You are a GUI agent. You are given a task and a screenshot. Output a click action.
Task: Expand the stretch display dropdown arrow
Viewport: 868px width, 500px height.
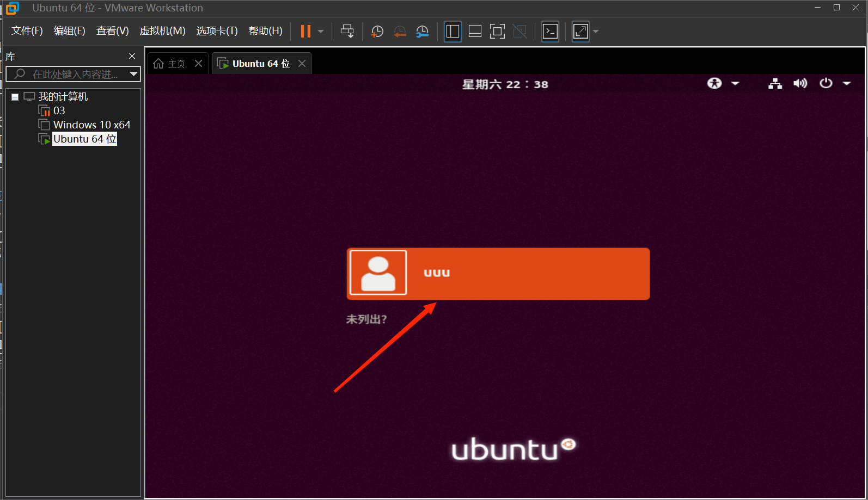tap(596, 32)
